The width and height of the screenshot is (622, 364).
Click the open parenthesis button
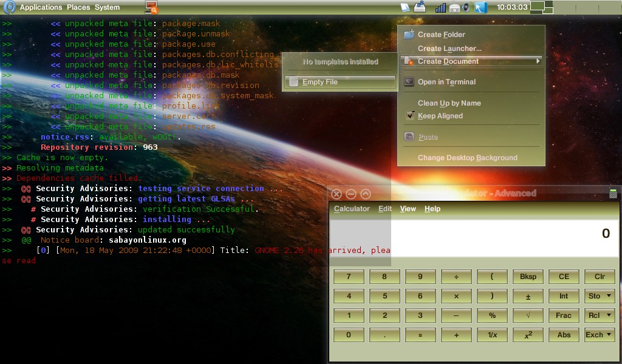pos(492,277)
